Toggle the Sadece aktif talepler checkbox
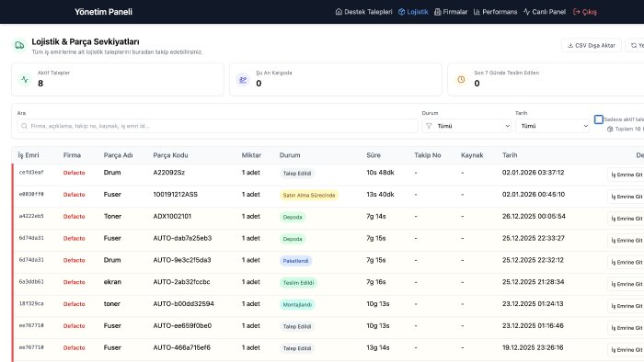644x362 pixels. (598, 119)
